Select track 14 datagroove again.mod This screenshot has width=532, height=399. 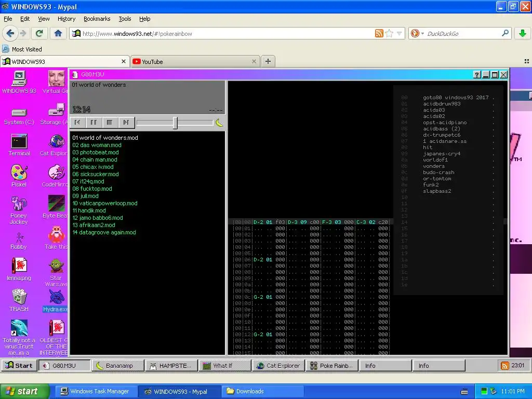[x=104, y=232]
